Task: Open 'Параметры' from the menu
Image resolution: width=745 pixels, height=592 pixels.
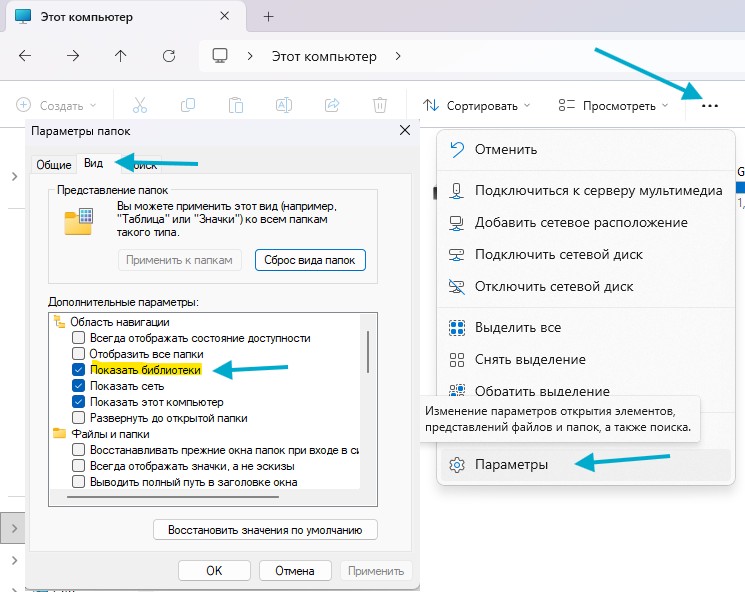Action: coord(585,464)
